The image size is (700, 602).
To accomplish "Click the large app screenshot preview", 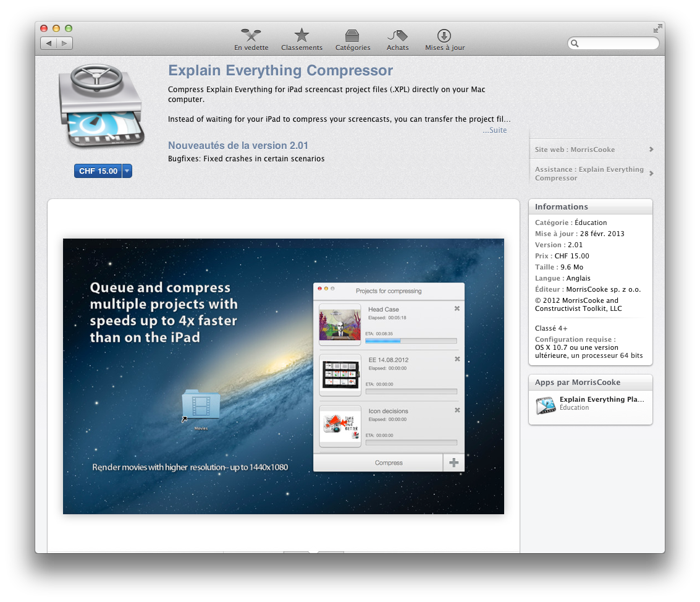I will (x=283, y=376).
